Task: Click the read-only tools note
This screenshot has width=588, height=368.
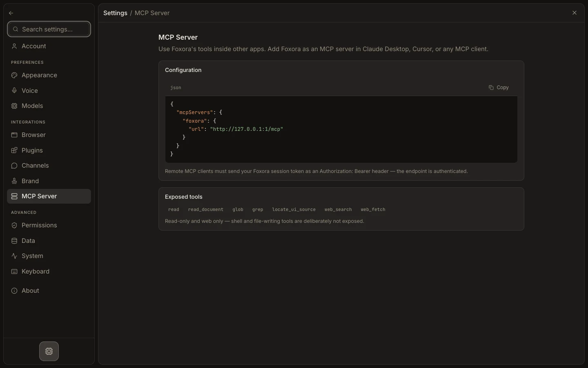Action: click(x=265, y=221)
